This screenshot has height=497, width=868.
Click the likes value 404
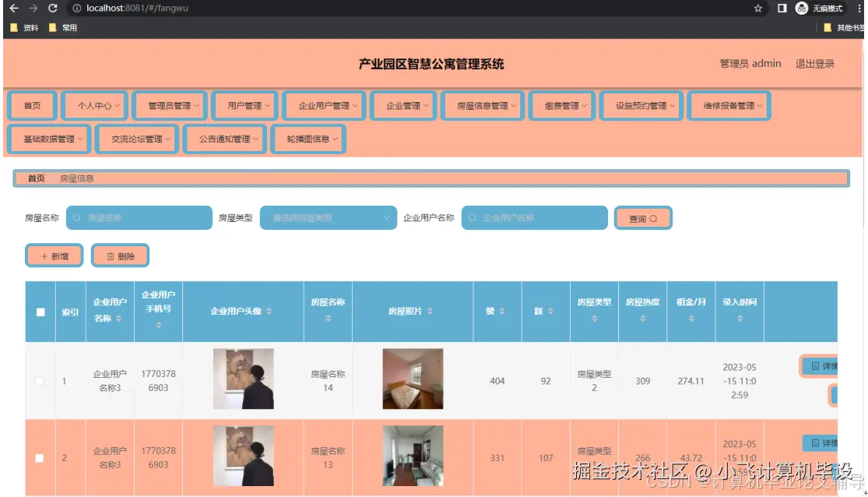(x=497, y=381)
